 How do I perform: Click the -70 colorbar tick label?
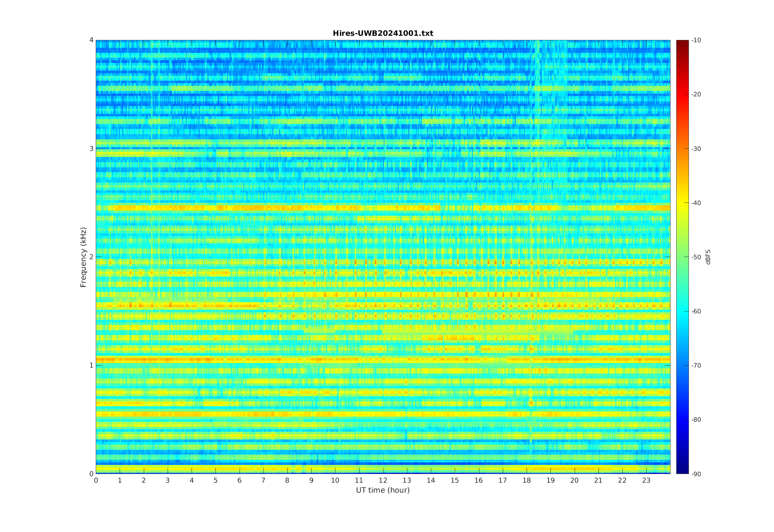(x=696, y=365)
